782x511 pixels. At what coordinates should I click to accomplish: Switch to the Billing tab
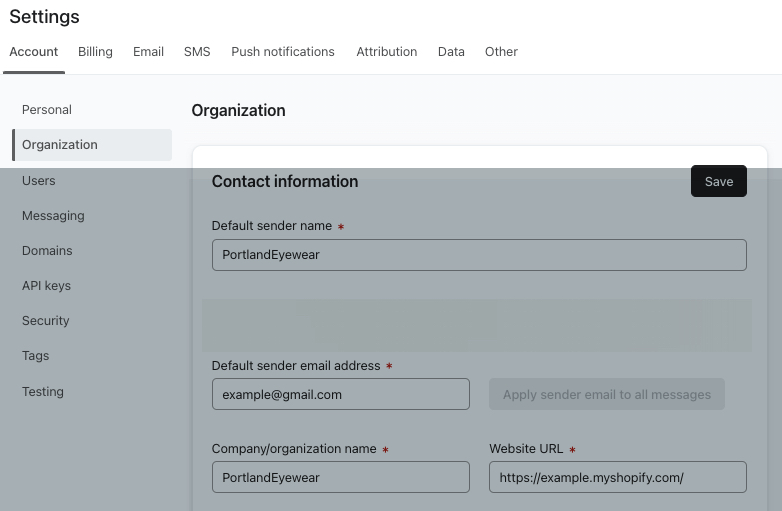point(95,52)
